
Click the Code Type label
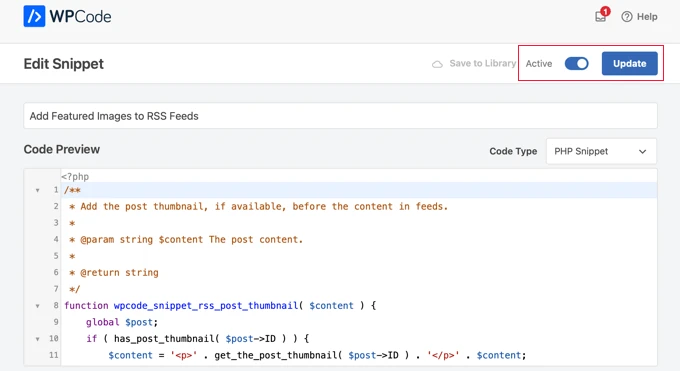coord(513,151)
